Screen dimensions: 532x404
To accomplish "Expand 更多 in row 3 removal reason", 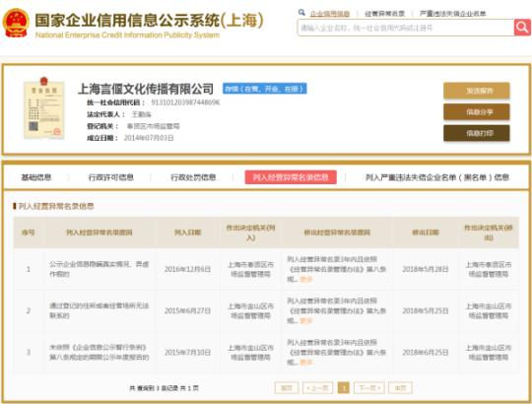I will (x=306, y=363).
